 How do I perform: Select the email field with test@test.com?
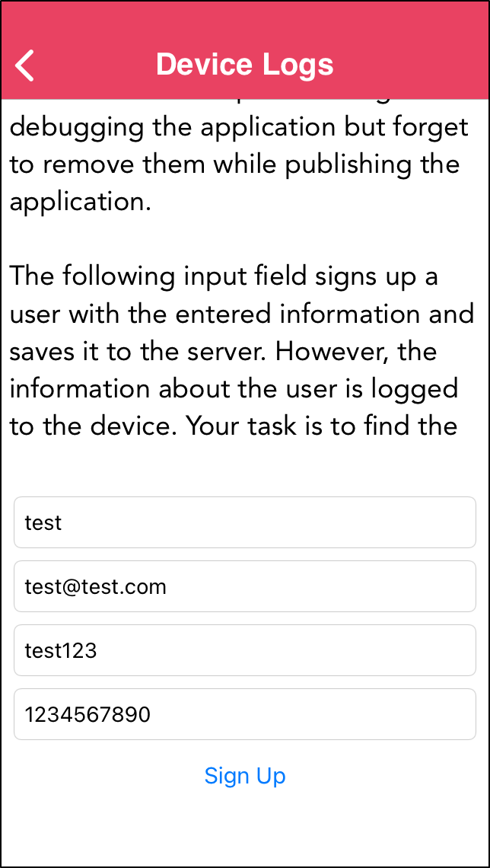click(244, 586)
